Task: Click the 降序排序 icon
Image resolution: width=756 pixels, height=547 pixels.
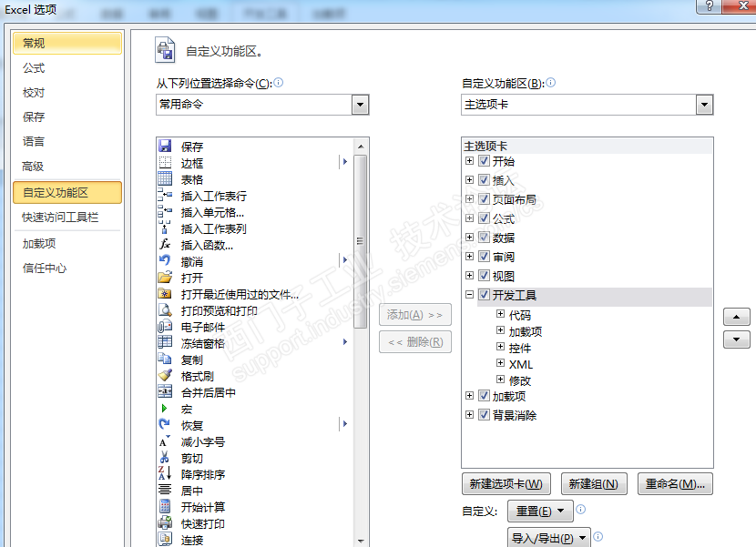Action: coord(165,474)
